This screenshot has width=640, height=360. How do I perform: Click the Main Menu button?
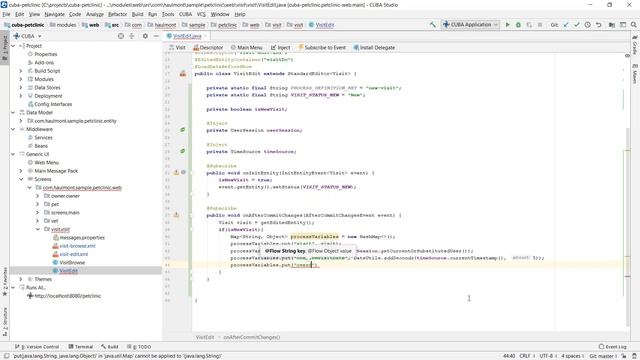(x=247, y=48)
